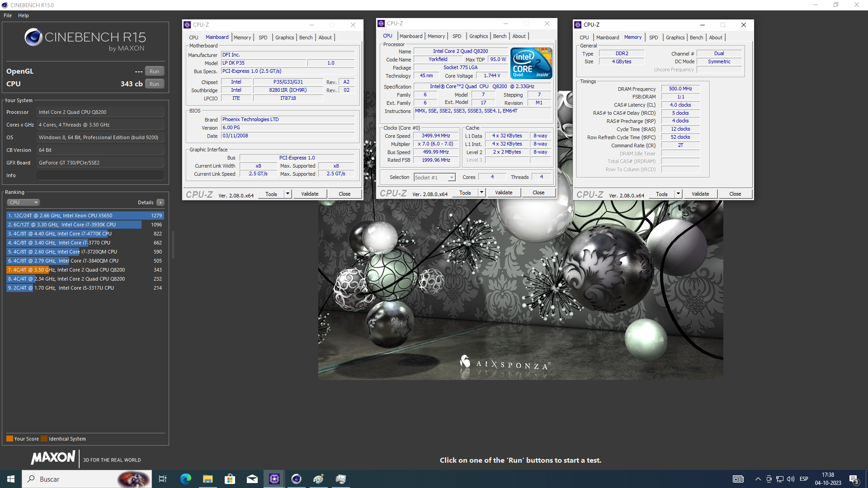This screenshot has width=868, height=488.
Task: Click the Intel Core 2 Quad logo
Action: (x=531, y=63)
